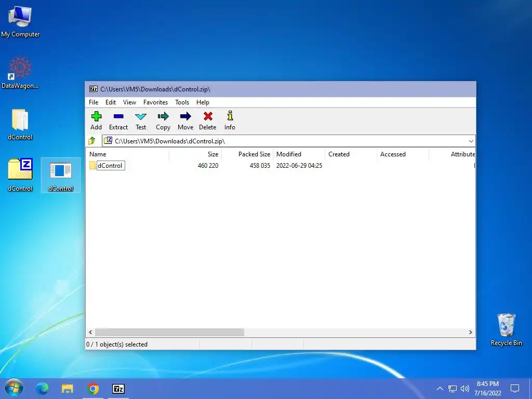Open the Edit menu
The height and width of the screenshot is (399, 532).
111,102
